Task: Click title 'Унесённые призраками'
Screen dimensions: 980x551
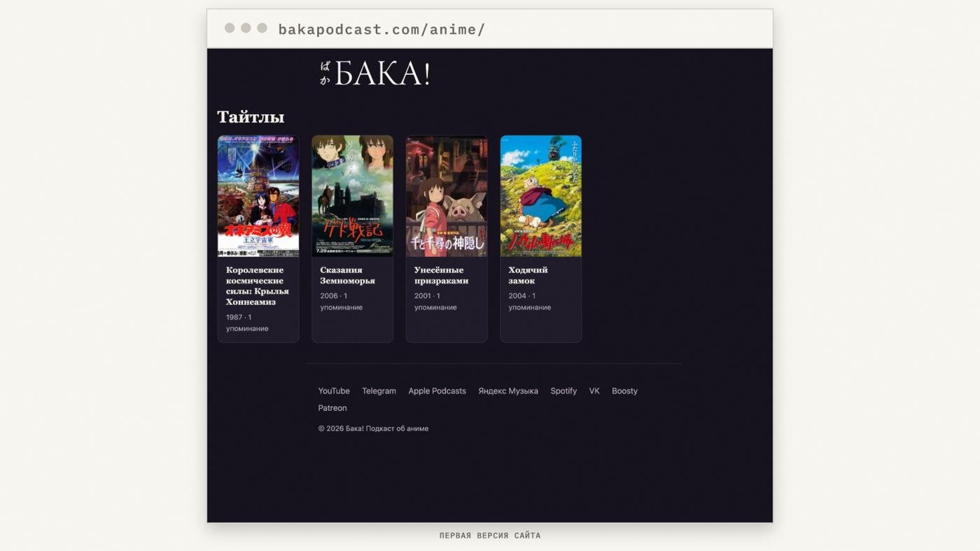Action: point(441,275)
